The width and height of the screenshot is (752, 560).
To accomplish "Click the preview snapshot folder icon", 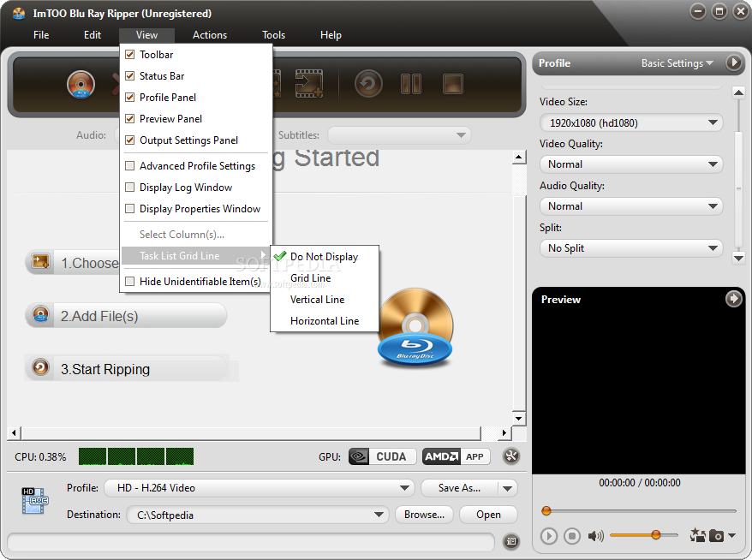I will (x=698, y=534).
